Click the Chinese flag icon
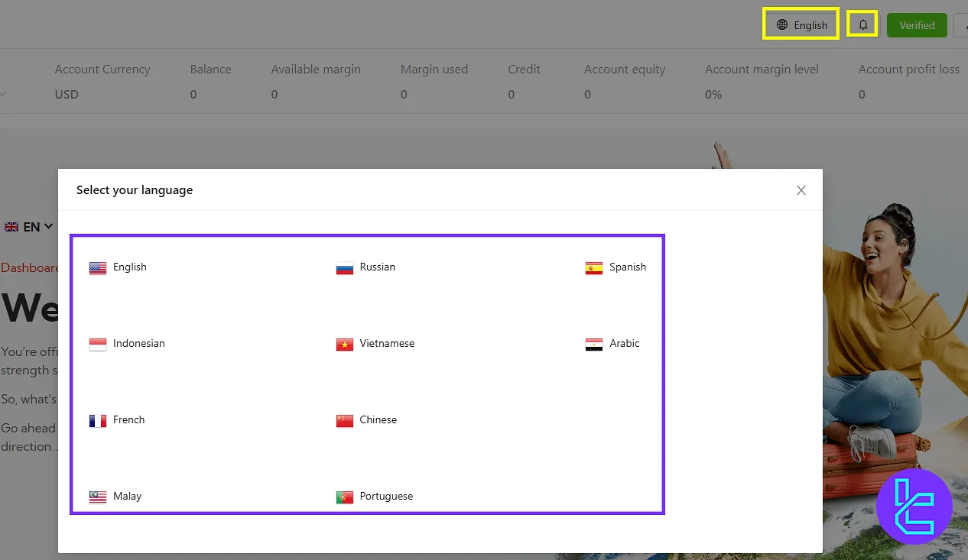This screenshot has width=968, height=560. (x=345, y=420)
